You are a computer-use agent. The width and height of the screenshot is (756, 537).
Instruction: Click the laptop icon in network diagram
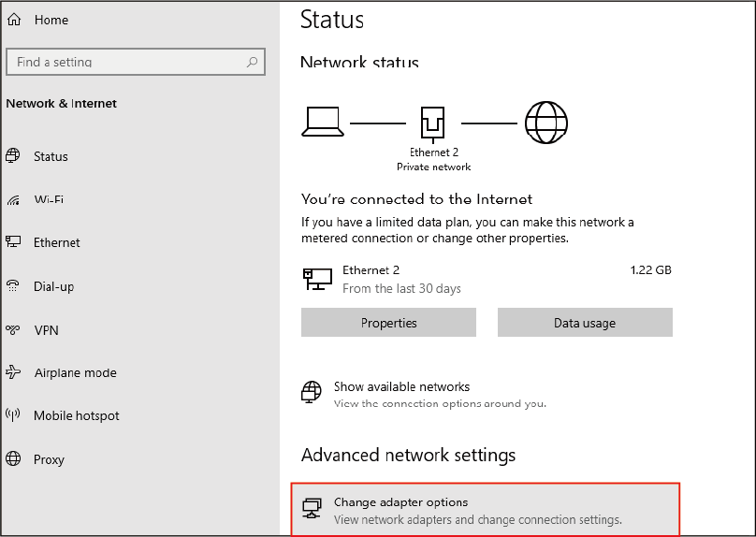(323, 122)
